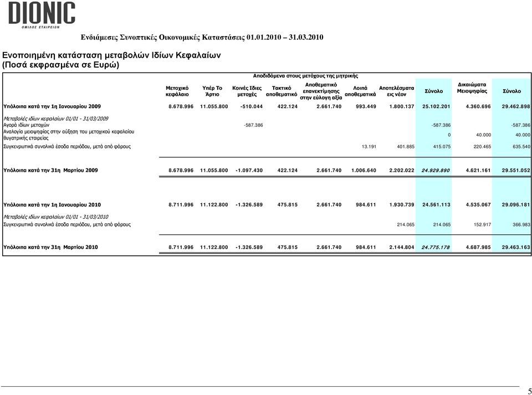Select the row label 'Αγορά ιδίων μετοχών'

click(x=26, y=125)
